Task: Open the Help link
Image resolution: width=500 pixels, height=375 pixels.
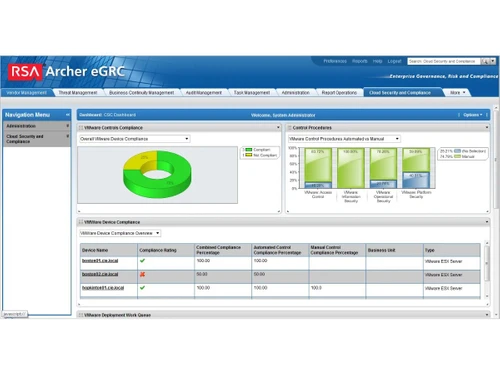Action: [x=377, y=61]
